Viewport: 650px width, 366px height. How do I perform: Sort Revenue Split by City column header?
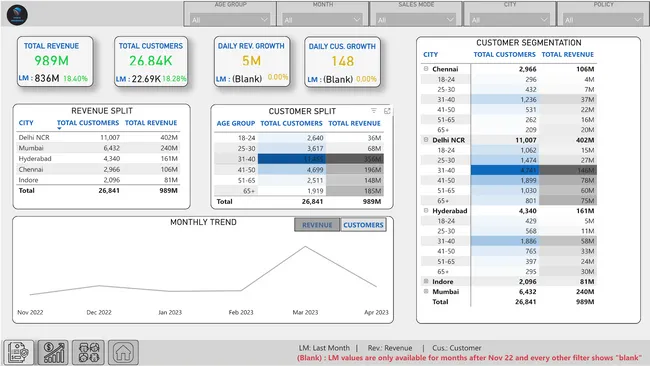point(26,123)
